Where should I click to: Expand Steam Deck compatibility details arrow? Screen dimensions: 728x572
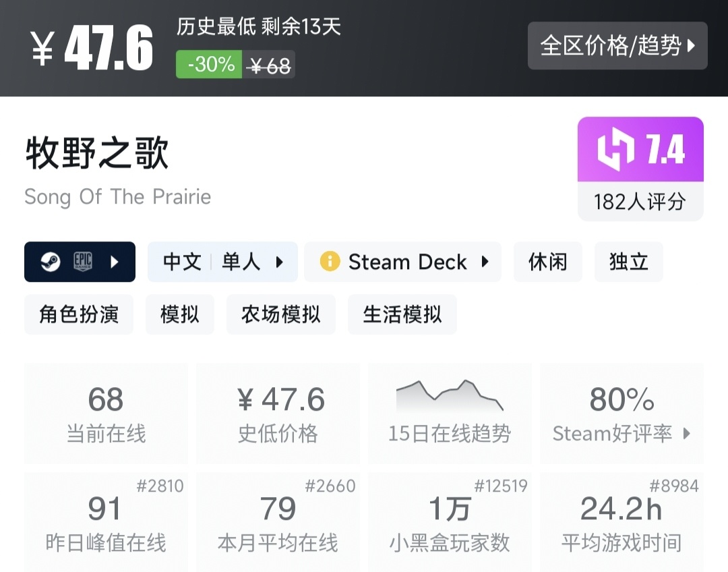click(x=485, y=262)
